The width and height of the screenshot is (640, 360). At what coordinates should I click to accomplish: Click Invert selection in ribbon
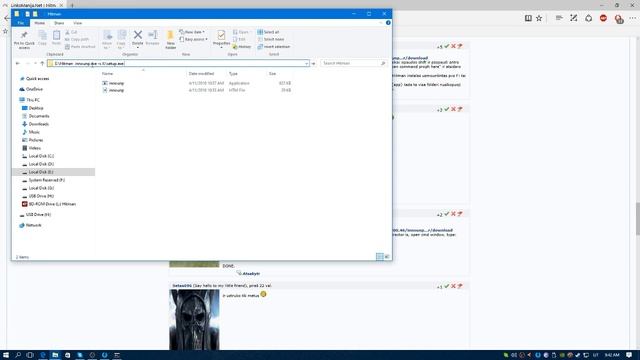[273, 47]
